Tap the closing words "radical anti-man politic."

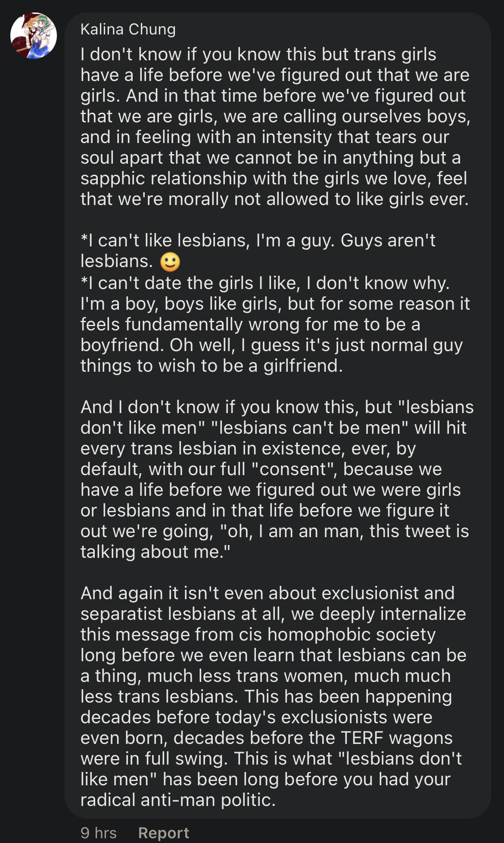pos(178,800)
